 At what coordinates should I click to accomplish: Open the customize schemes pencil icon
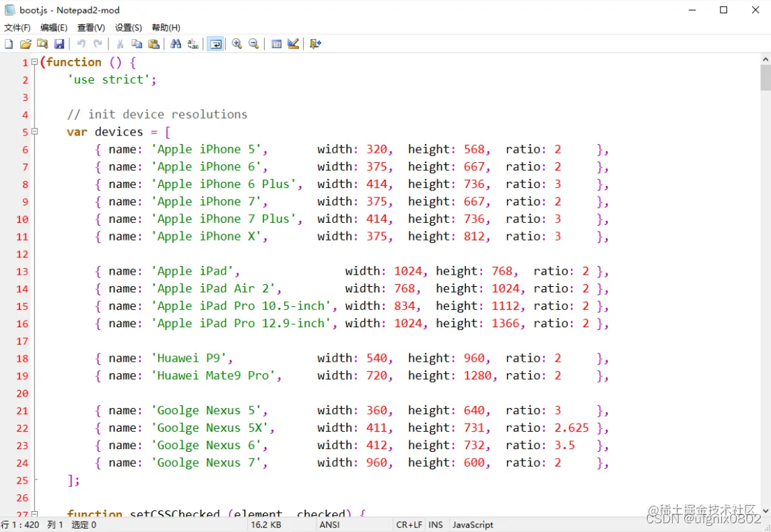pyautogui.click(x=293, y=44)
